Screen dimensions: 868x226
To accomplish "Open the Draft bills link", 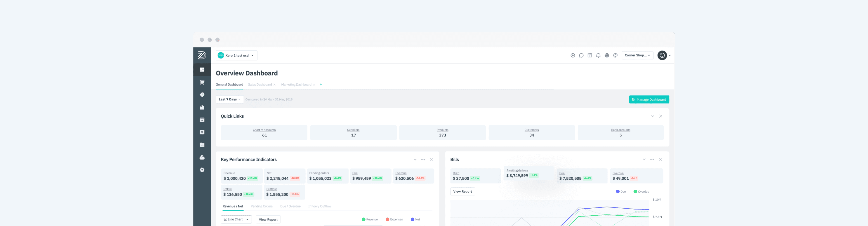I will point(456,173).
